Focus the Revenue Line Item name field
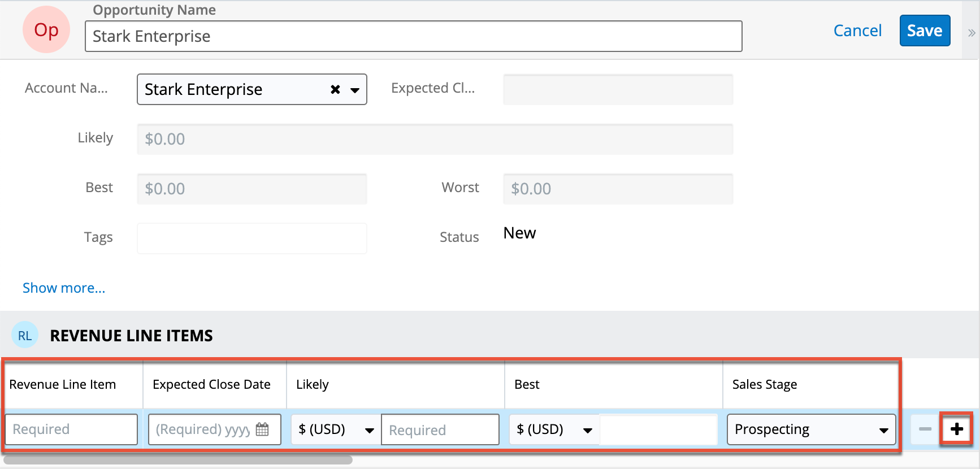 71,429
